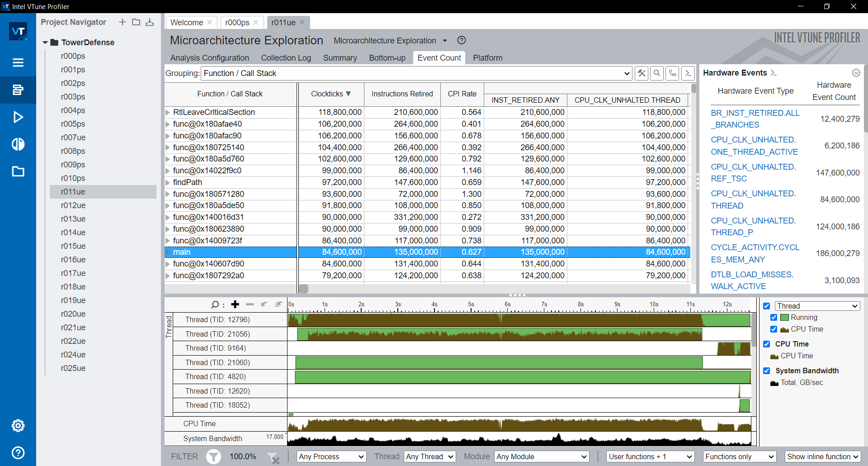Click the expand call tree icon

(673, 73)
